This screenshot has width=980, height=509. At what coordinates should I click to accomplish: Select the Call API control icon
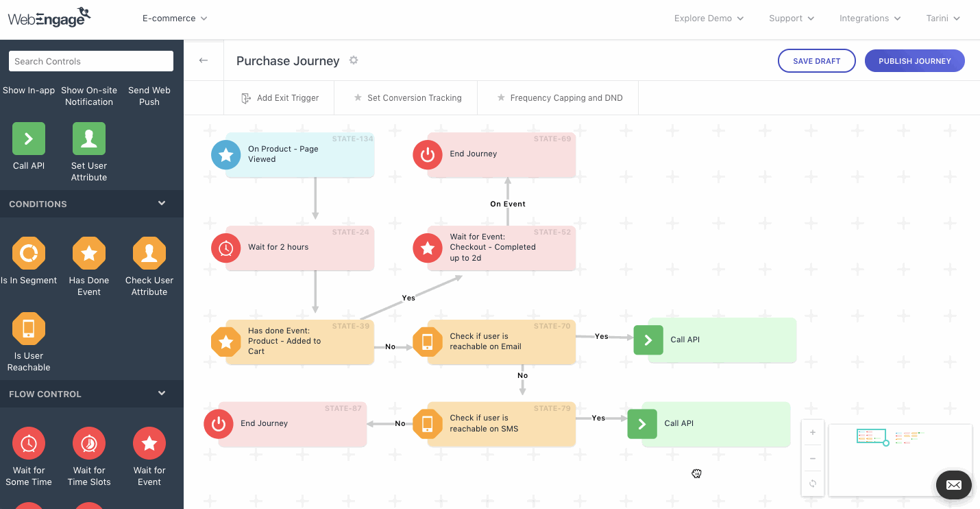click(29, 139)
